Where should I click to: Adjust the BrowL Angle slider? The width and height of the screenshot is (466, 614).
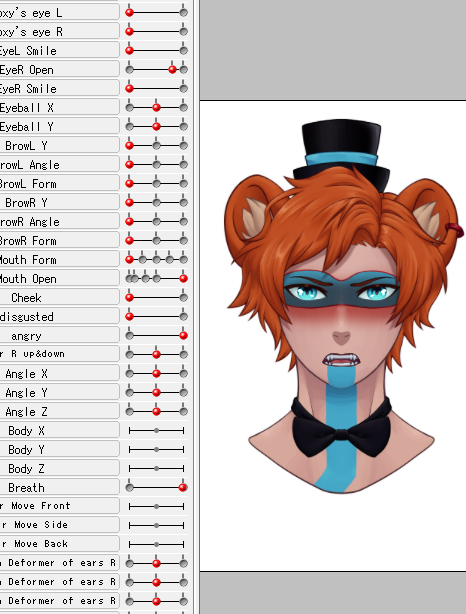click(156, 164)
